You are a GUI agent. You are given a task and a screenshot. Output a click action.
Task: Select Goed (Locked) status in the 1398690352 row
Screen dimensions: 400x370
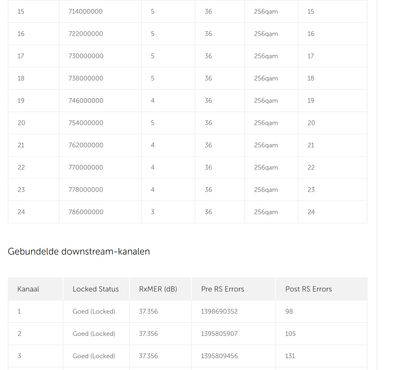[x=94, y=311]
